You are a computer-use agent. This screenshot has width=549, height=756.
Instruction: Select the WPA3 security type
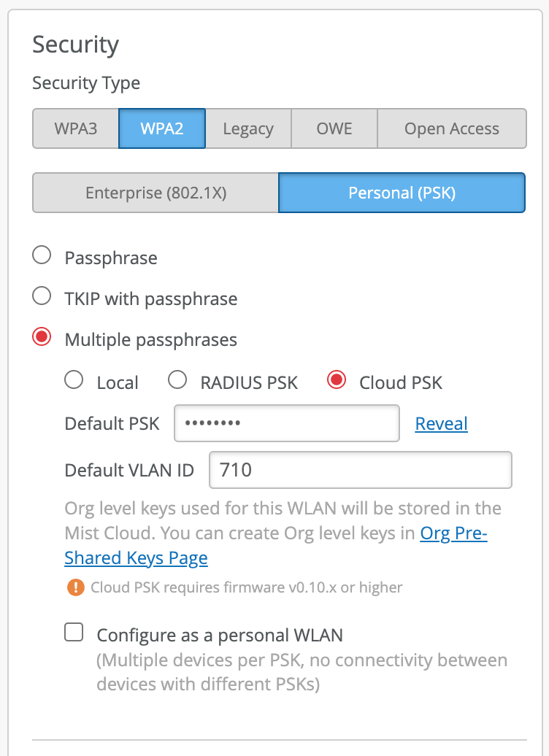[76, 129]
